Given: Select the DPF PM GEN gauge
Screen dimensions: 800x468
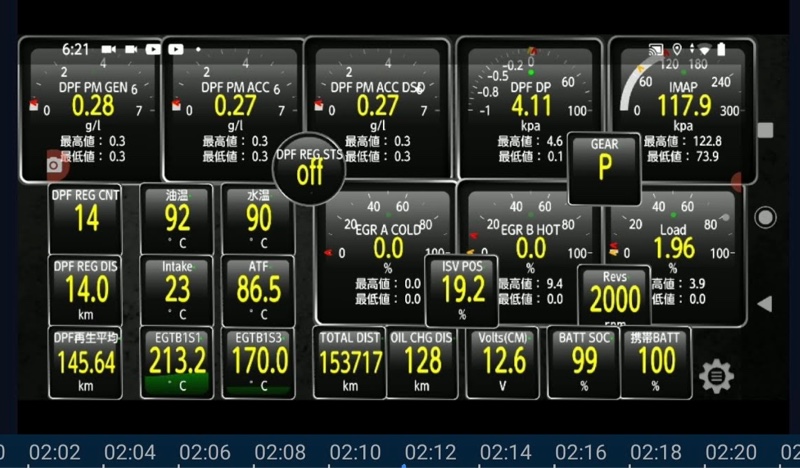Looking at the screenshot, I should (90, 109).
